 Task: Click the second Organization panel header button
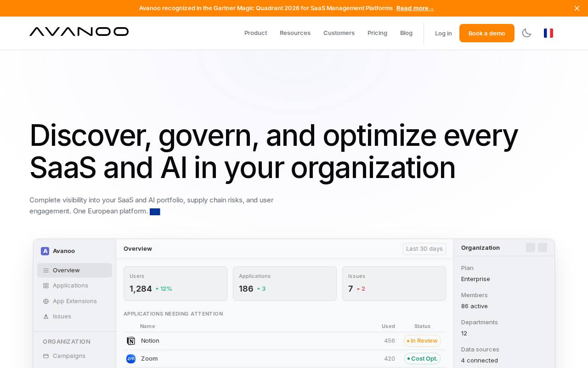click(543, 247)
